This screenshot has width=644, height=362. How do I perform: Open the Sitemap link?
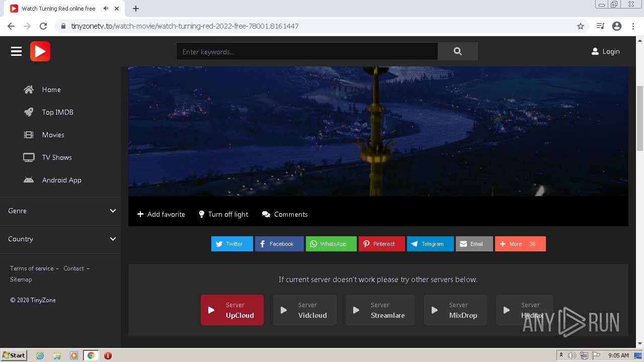21,280
